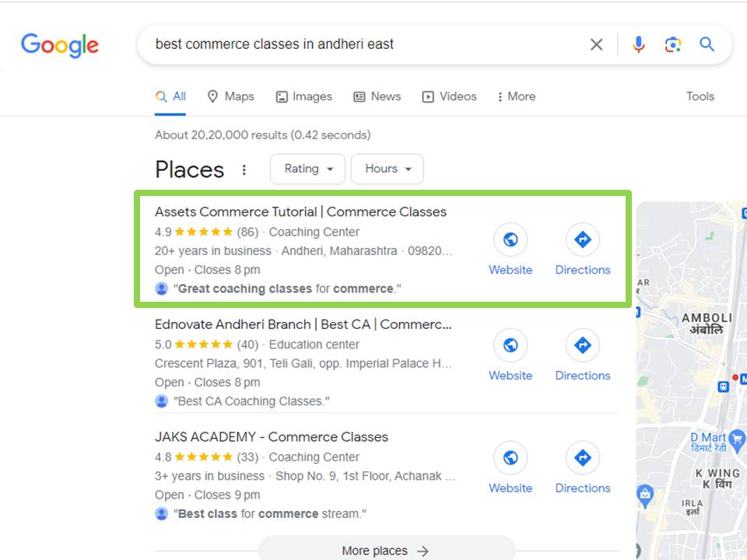Click the Google logo

(60, 44)
